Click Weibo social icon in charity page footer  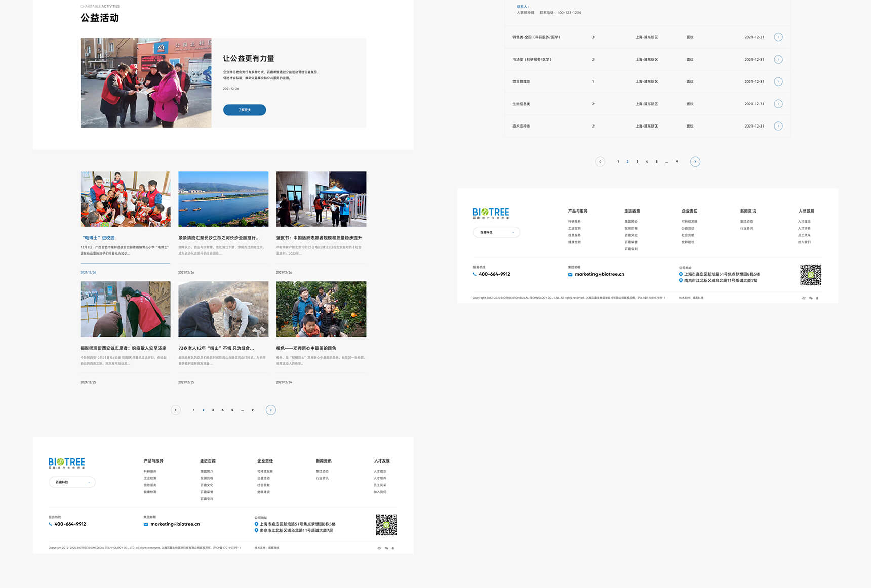pyautogui.click(x=379, y=548)
